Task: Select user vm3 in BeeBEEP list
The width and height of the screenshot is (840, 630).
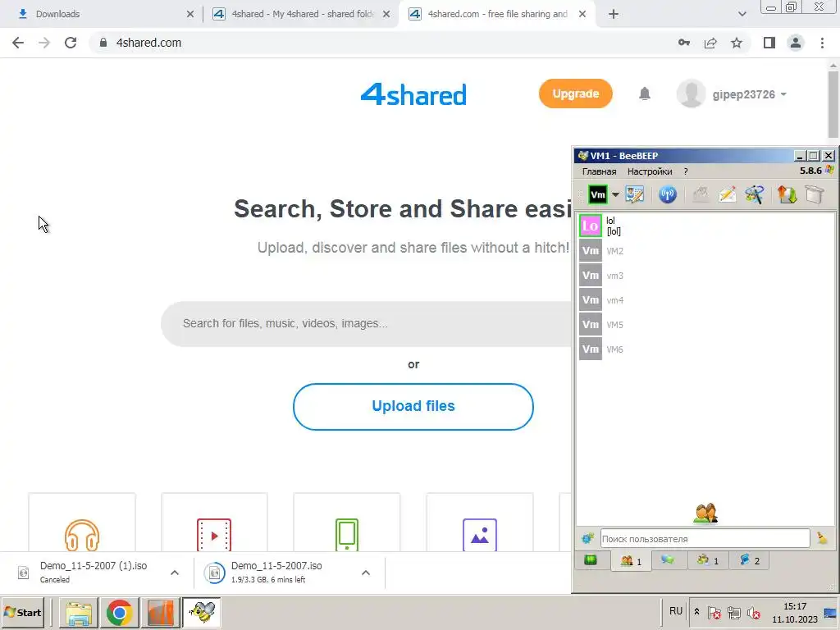Action: click(706, 276)
